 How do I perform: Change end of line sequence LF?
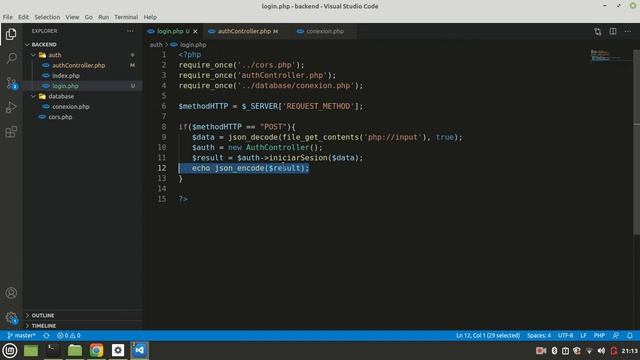click(x=583, y=336)
